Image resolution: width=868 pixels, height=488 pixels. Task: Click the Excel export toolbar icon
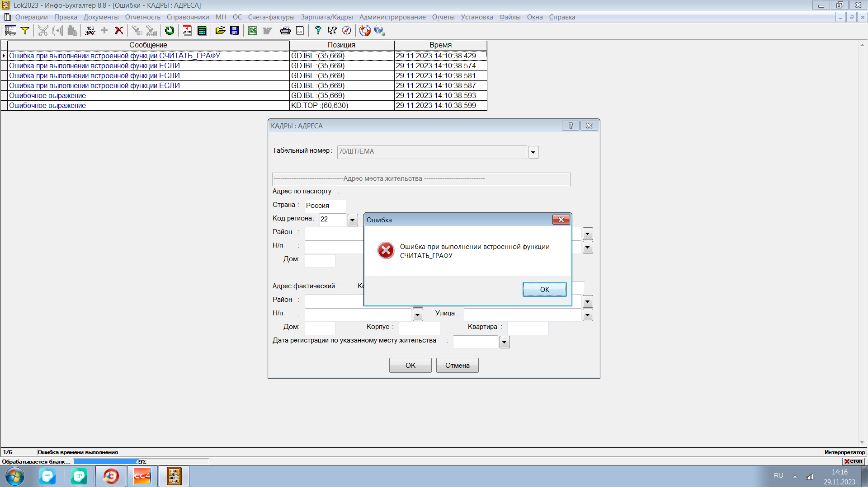[253, 31]
